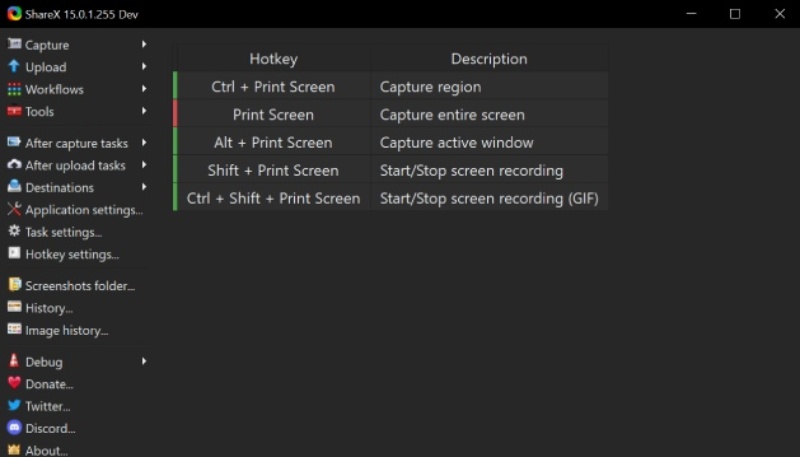Image resolution: width=800 pixels, height=457 pixels.
Task: Click the Upload arrow icon
Action: [x=14, y=66]
